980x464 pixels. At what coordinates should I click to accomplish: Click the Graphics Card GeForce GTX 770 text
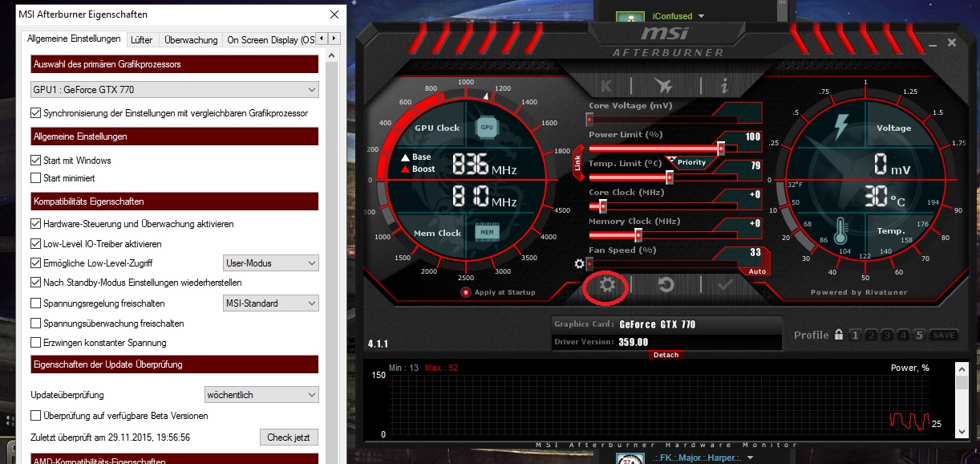point(658,324)
